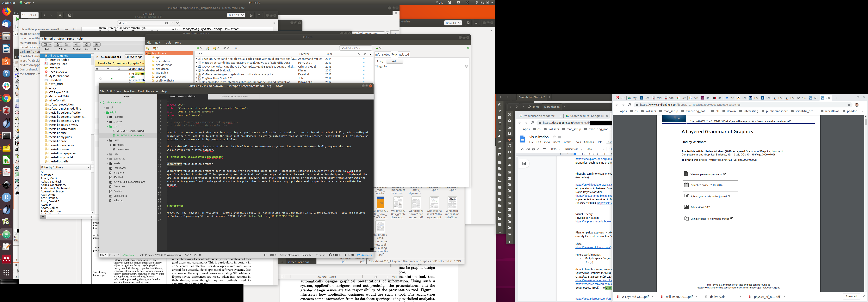Screen dimensions: 868x302
Task: Toggle favorite star on Grammar of Graphics entry
Action: tap(100, 78)
